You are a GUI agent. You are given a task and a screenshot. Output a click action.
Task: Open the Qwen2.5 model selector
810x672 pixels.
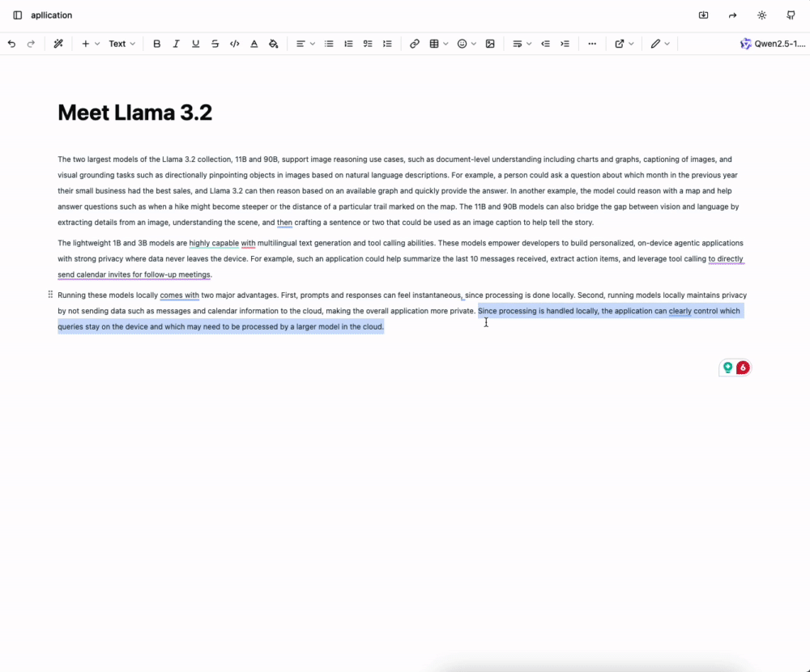[772, 44]
